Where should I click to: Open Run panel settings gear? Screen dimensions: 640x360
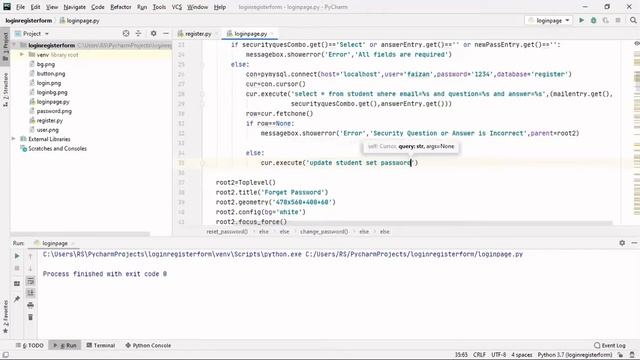pyautogui.click(x=622, y=243)
